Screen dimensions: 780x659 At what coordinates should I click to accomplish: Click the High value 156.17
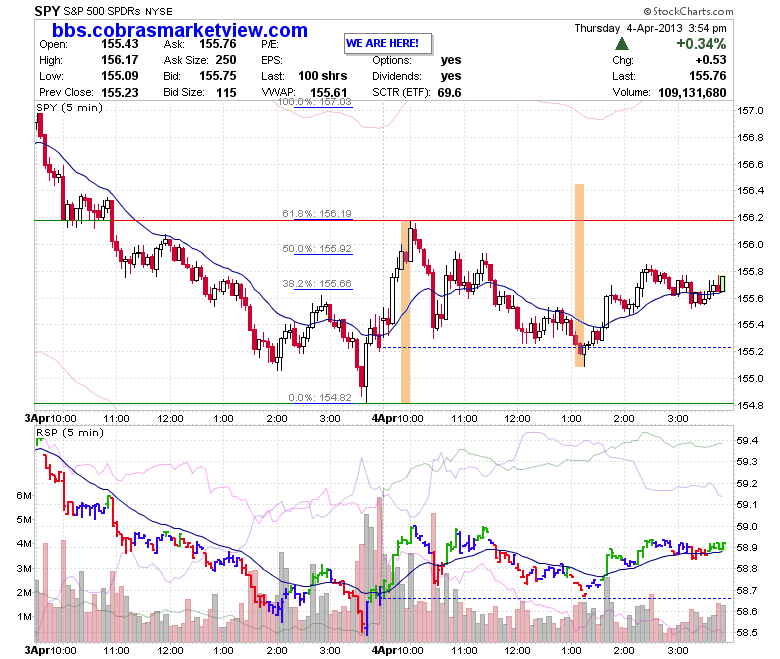click(x=120, y=60)
